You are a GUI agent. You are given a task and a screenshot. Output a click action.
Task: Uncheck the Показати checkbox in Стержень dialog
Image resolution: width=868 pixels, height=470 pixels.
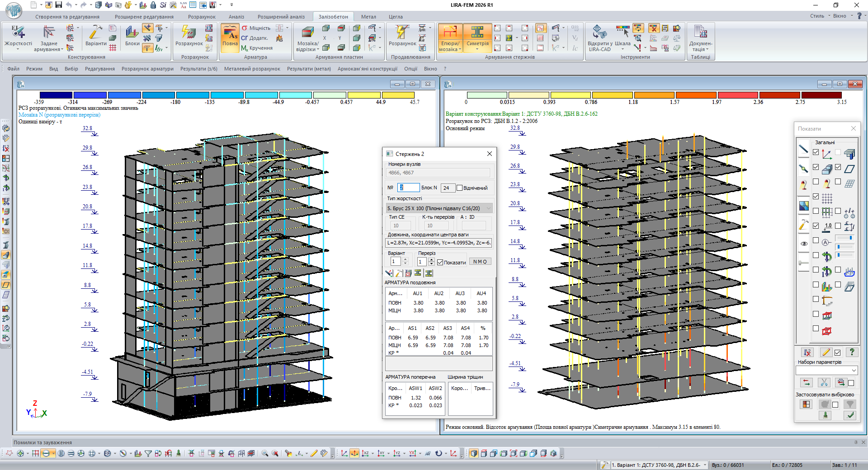(x=440, y=263)
